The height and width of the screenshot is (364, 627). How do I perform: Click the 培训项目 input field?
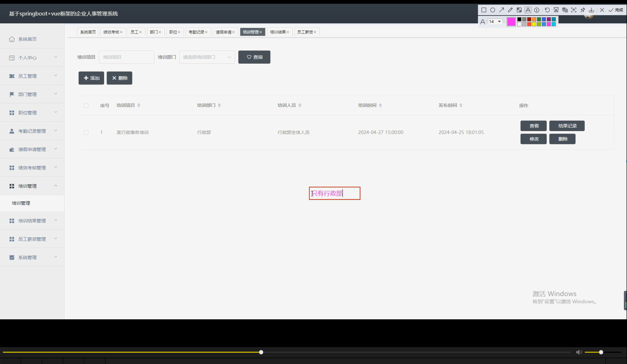click(127, 57)
